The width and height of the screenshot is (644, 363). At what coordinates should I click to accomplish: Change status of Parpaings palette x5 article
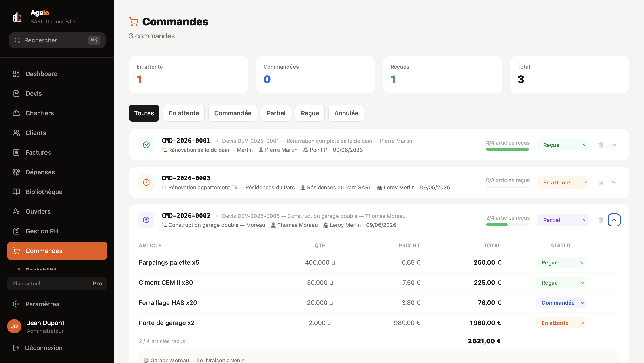coord(561,263)
